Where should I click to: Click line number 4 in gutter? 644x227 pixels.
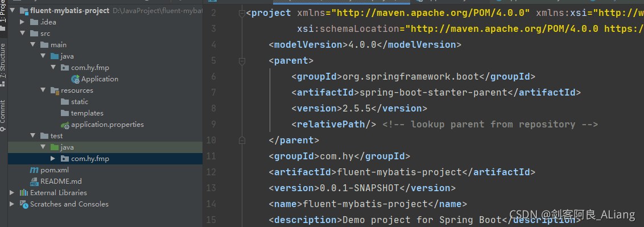tap(213, 45)
